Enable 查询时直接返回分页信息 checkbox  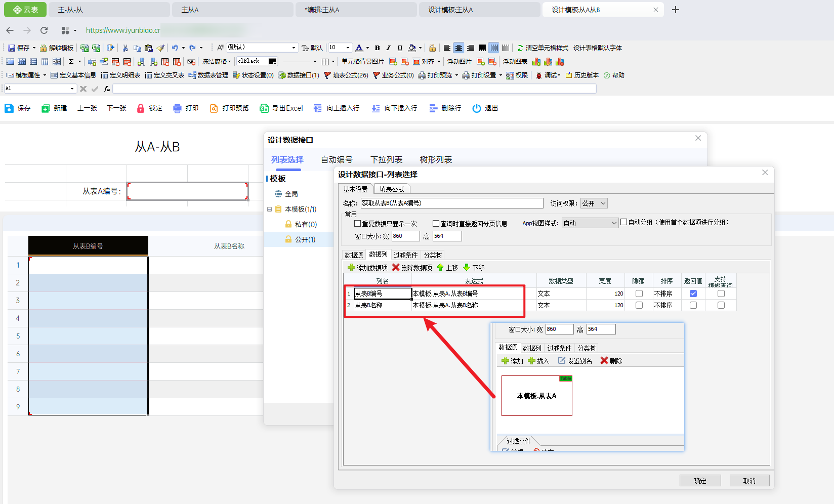click(436, 223)
